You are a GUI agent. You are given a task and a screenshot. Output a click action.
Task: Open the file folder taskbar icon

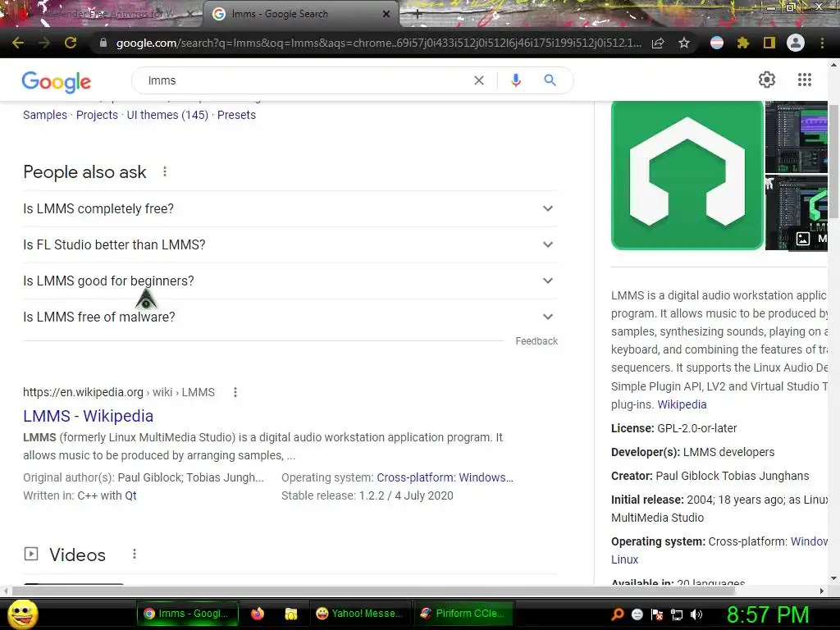(x=291, y=614)
